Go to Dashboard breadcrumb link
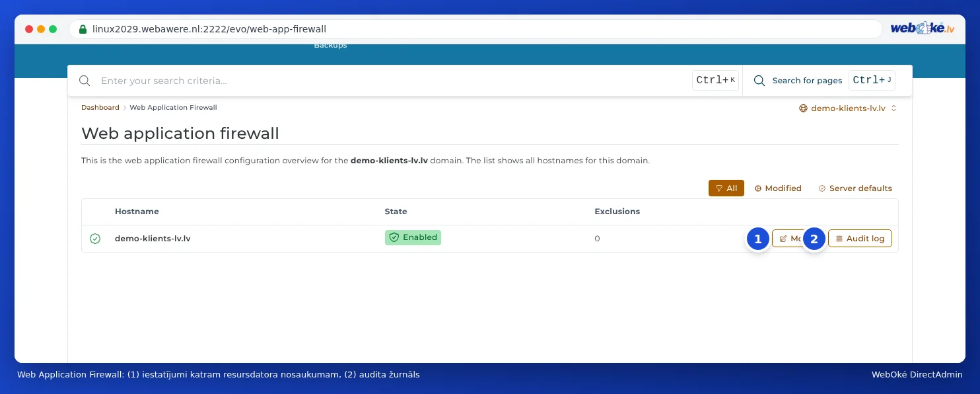 [100, 107]
